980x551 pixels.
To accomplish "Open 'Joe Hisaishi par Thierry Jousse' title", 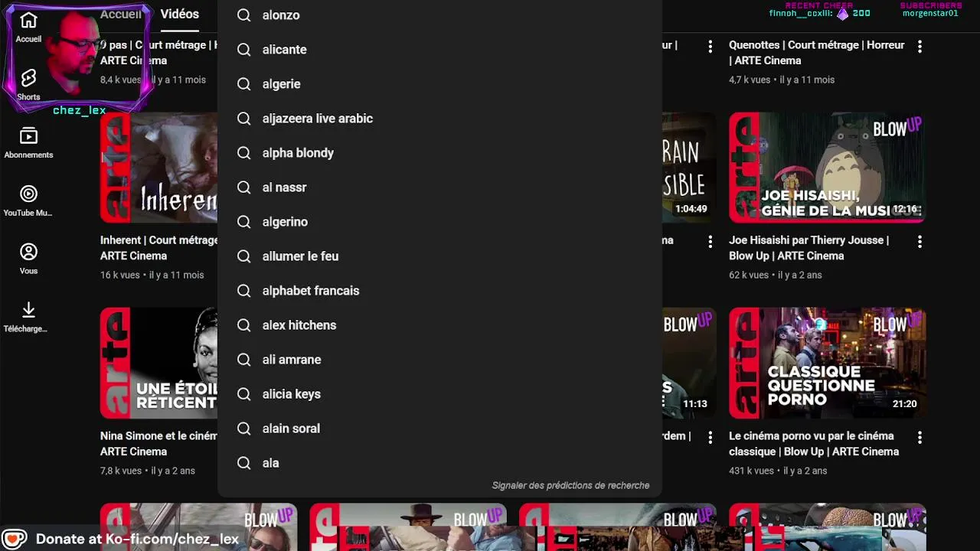I will tap(808, 248).
